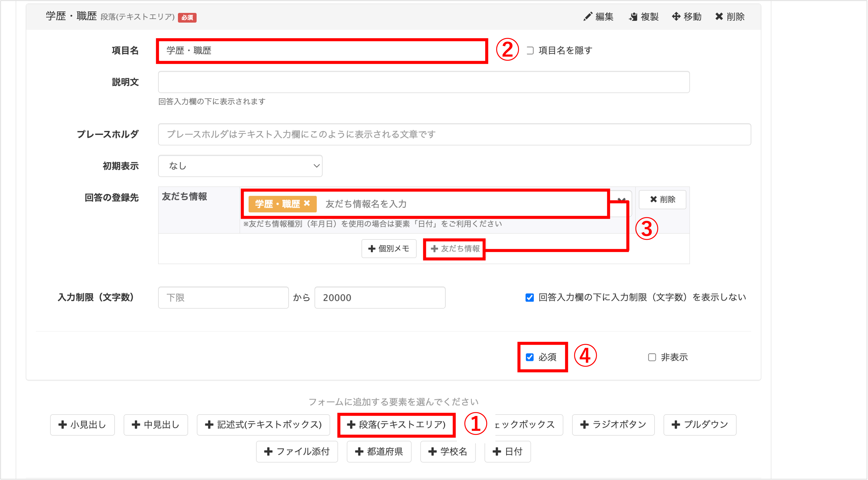The width and height of the screenshot is (868, 480).
Task: Click the upper limit field showing 20000
Action: [380, 297]
